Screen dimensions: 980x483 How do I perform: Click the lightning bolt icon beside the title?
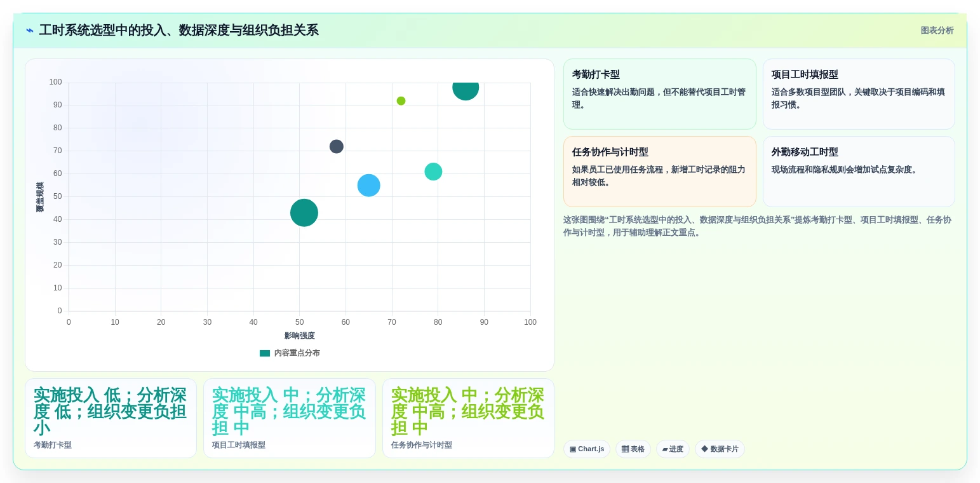[x=30, y=31]
